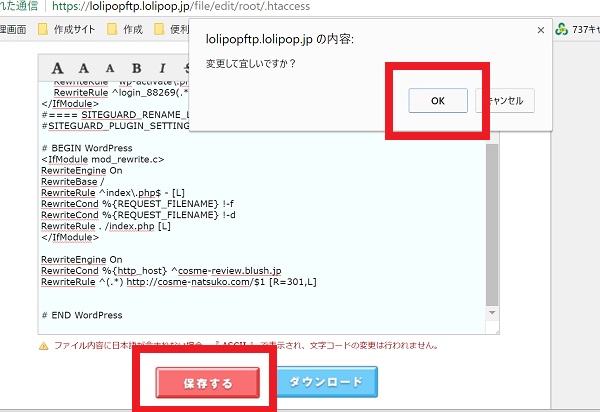Click the warning triangle icon below editor
The height and width of the screenshot is (412, 600).
pyautogui.click(x=44, y=346)
